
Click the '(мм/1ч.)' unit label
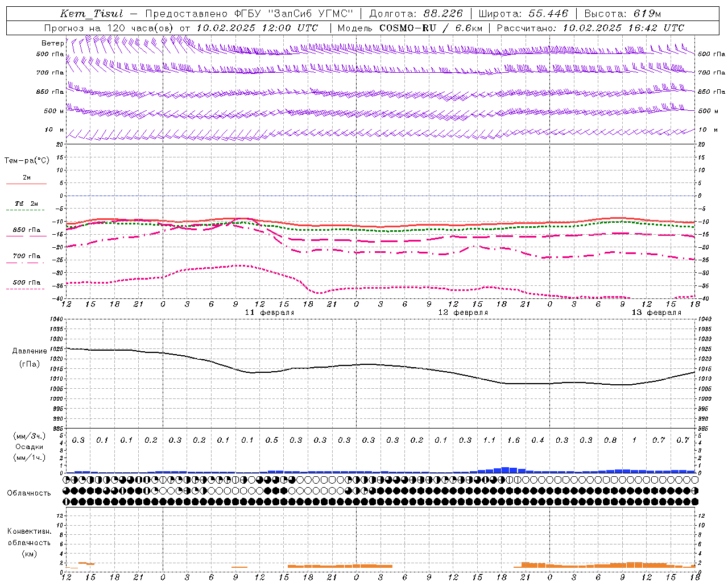click(30, 458)
